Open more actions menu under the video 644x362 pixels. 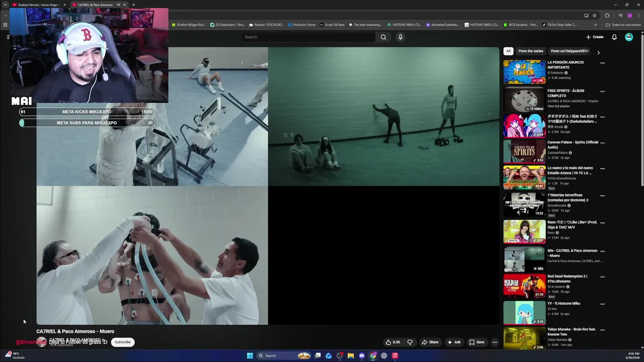(495, 342)
